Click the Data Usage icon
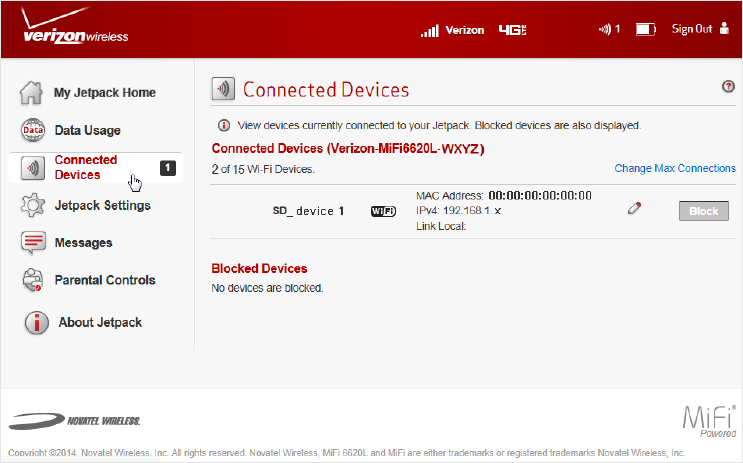This screenshot has width=743, height=463. click(33, 130)
